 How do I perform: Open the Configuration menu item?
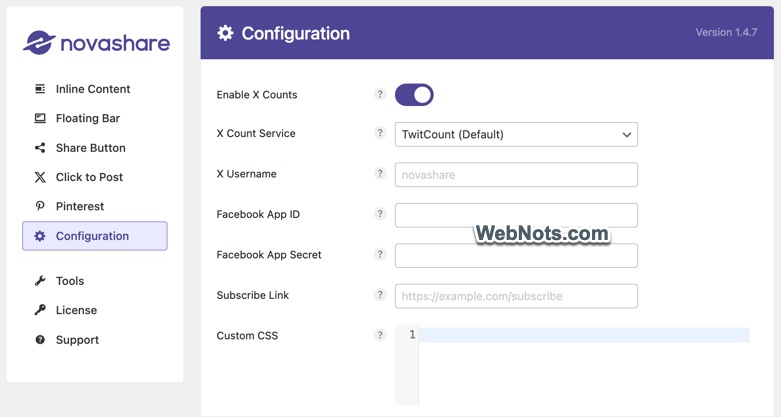pos(94,236)
